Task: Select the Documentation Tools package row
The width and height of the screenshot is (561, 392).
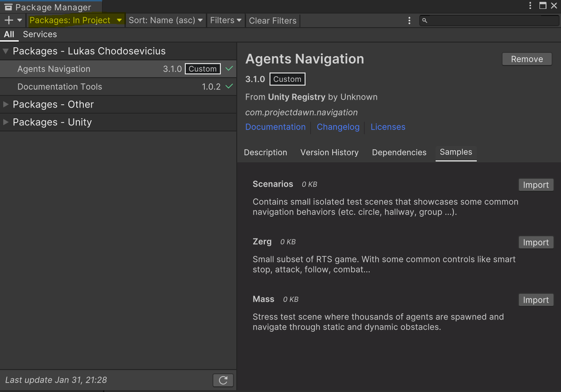Action: (x=118, y=87)
